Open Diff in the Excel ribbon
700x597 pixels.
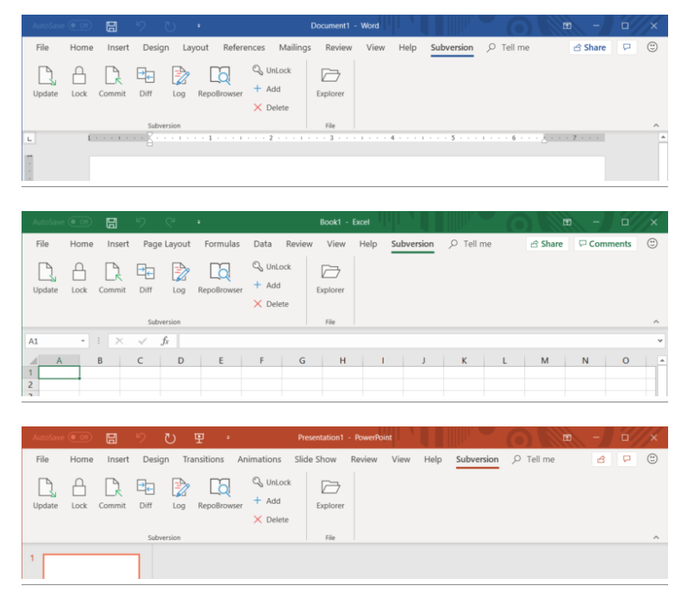coord(146,277)
